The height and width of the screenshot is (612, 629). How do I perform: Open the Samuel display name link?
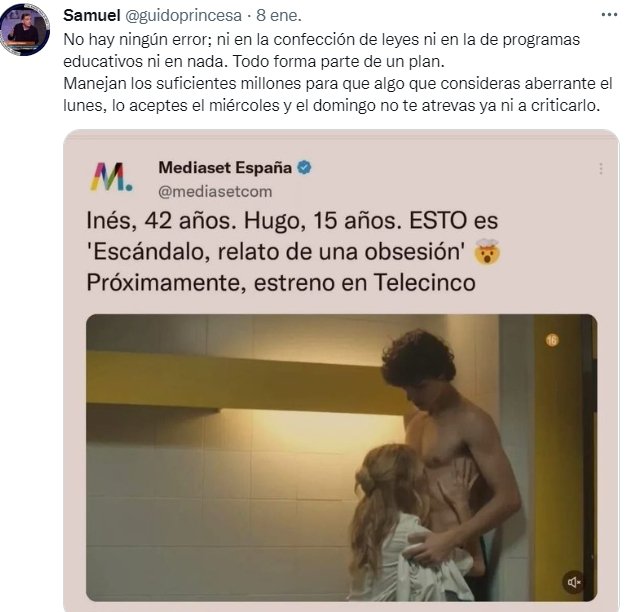point(92,15)
